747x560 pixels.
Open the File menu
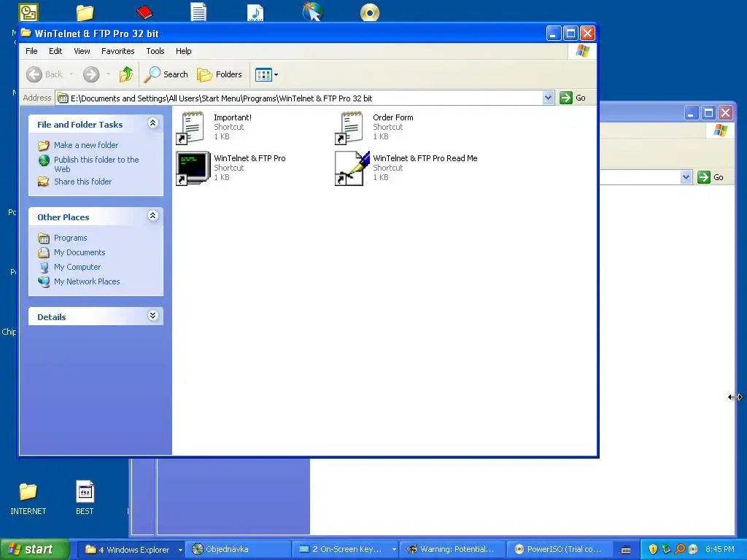(31, 51)
